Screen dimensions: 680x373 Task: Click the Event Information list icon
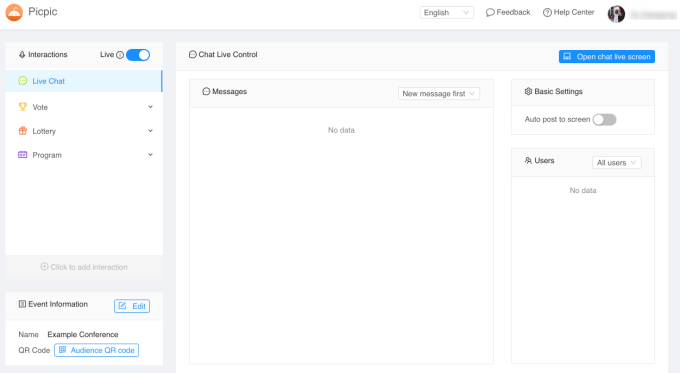click(22, 304)
